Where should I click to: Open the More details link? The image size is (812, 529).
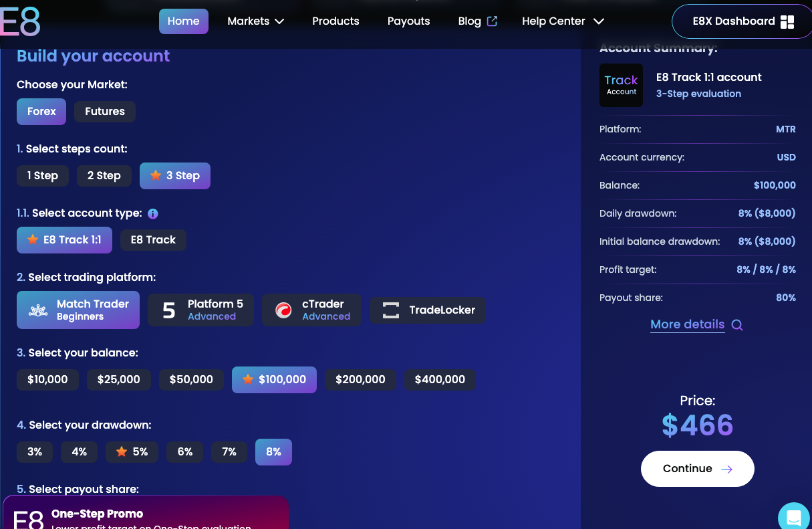(x=687, y=324)
